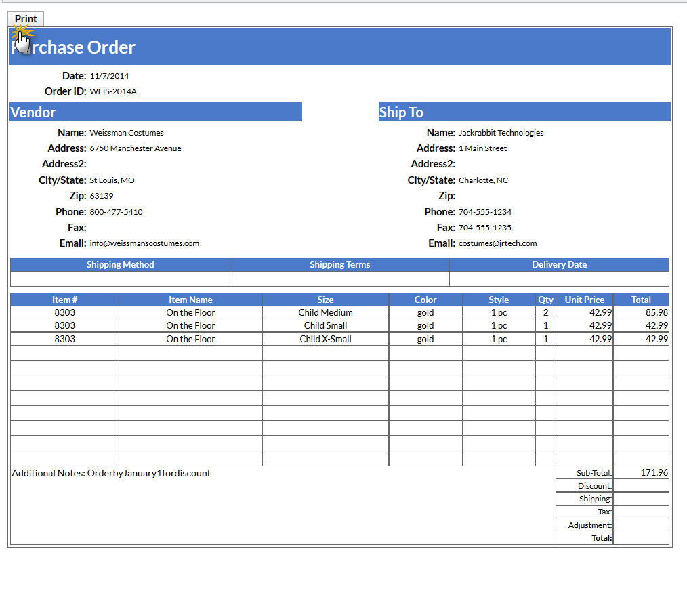Screen dimensions: 687x616
Task: Select ship-to address 1 Main Street
Action: pyautogui.click(x=482, y=148)
